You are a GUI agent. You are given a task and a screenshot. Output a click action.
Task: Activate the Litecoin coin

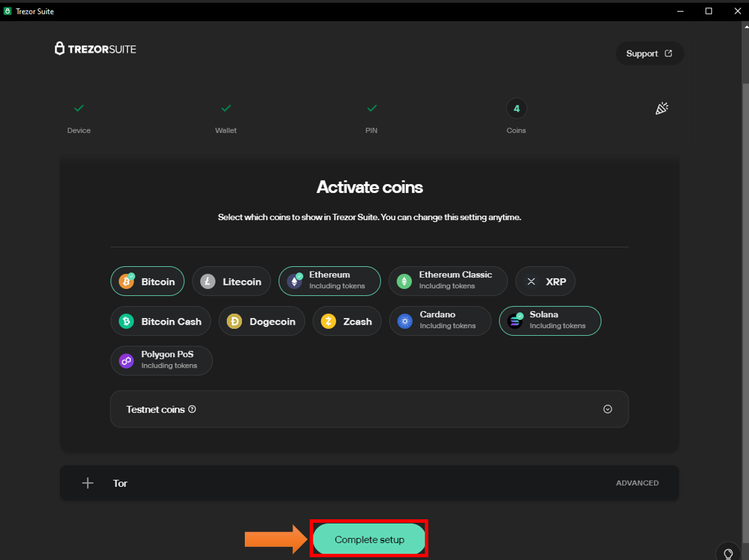click(x=231, y=281)
